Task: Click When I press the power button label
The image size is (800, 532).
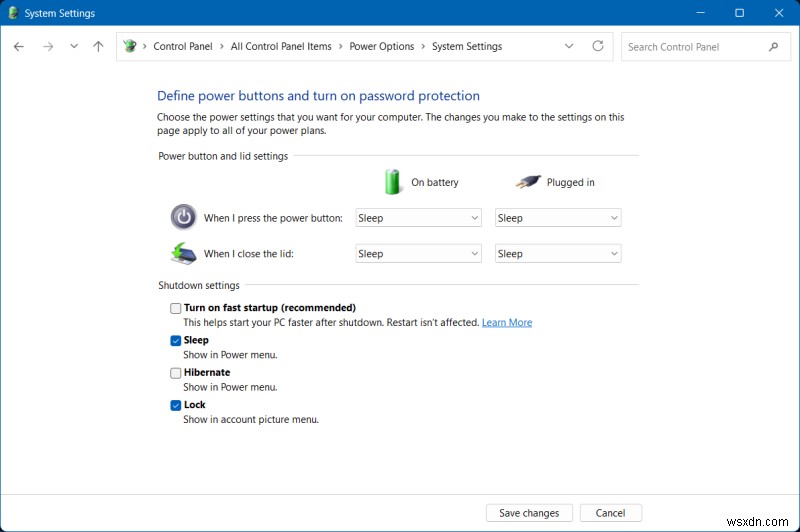Action: point(273,218)
